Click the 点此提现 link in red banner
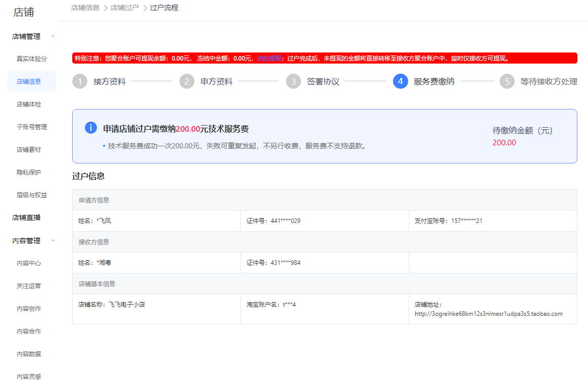This screenshot has height=391, width=588. point(269,59)
